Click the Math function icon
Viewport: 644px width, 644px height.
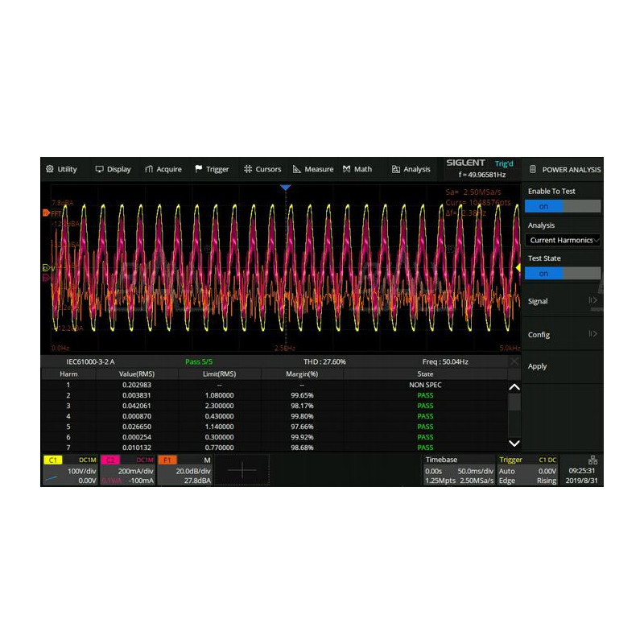pos(346,169)
